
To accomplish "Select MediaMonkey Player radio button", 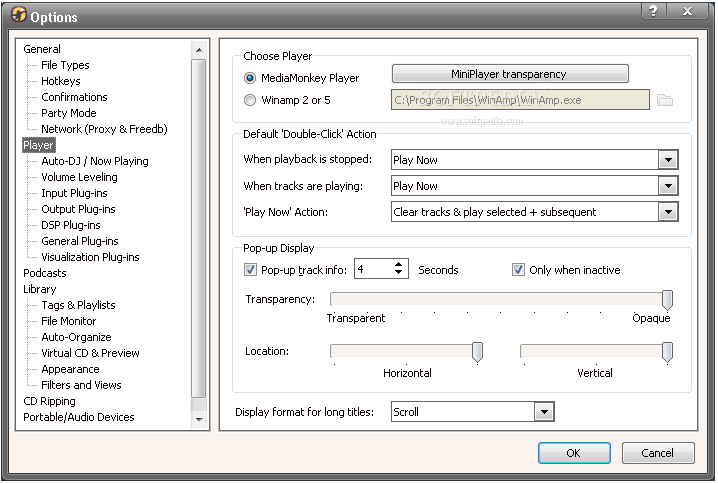I will [x=250, y=78].
